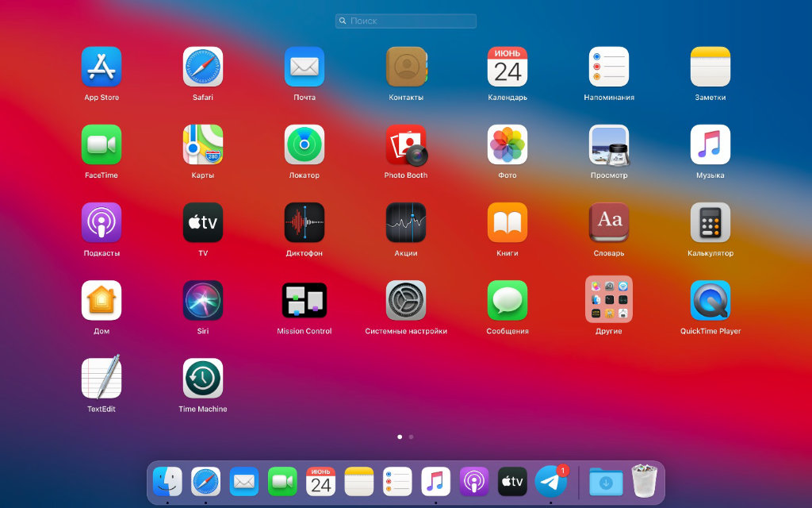Open Подкасты app in Launchpad grid
The height and width of the screenshot is (508, 812).
[101, 222]
